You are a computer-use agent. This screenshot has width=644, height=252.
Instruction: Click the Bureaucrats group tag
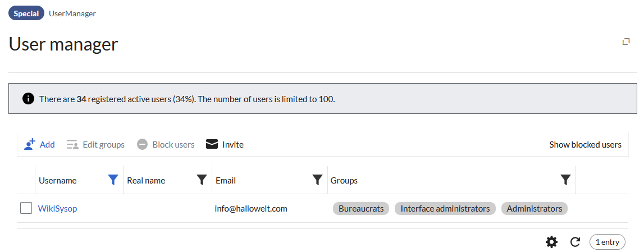pyautogui.click(x=361, y=209)
